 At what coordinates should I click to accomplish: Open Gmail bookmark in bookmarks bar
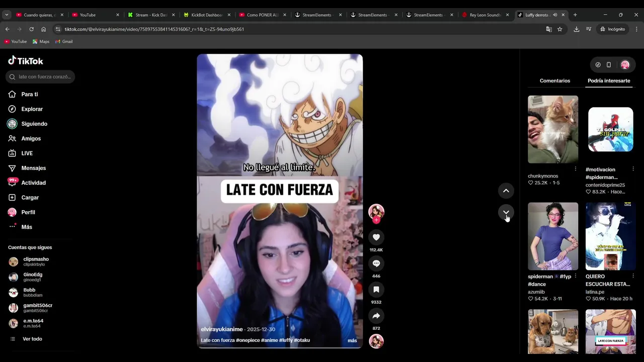(x=64, y=41)
